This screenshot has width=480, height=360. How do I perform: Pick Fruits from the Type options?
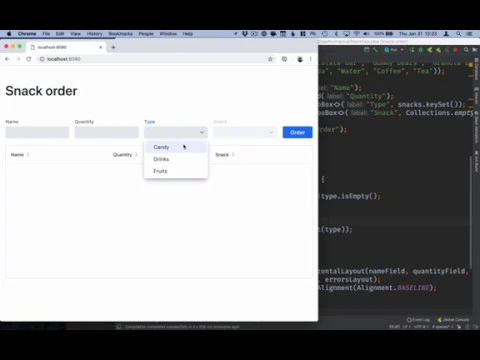tap(176, 171)
